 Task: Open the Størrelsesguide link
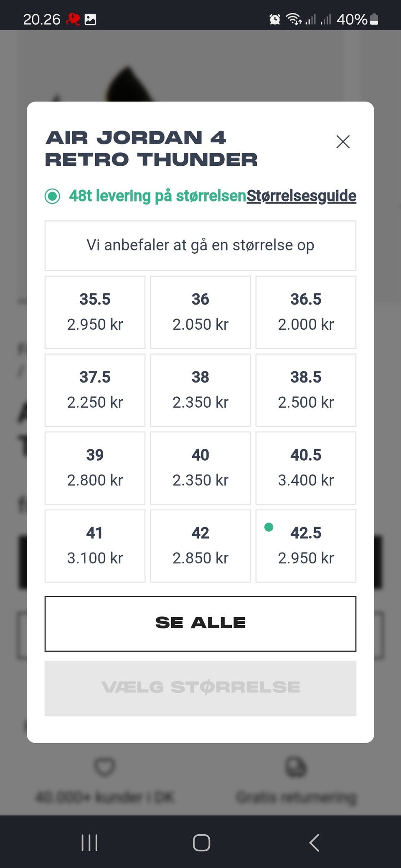pyautogui.click(x=301, y=196)
